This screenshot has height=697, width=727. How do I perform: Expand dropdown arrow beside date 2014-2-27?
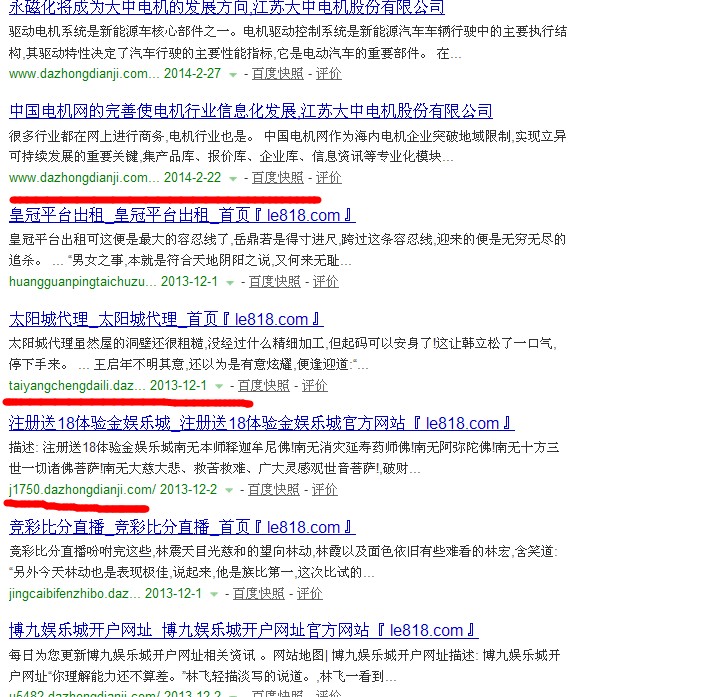pos(233,74)
